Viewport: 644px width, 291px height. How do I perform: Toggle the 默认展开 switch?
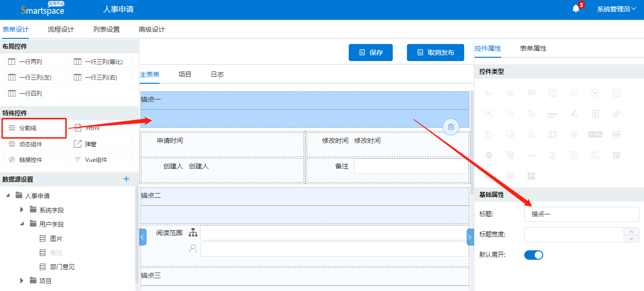pyautogui.click(x=534, y=255)
